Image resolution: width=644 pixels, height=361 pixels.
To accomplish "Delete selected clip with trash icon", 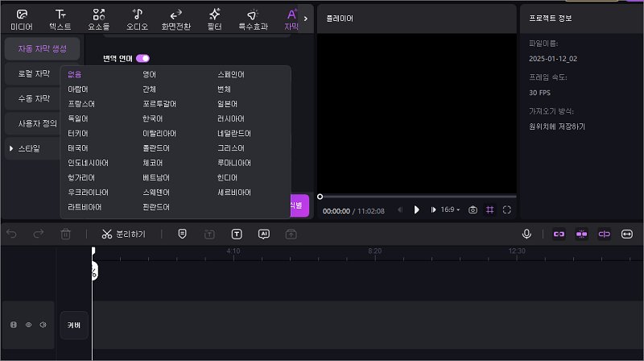I will (x=66, y=234).
